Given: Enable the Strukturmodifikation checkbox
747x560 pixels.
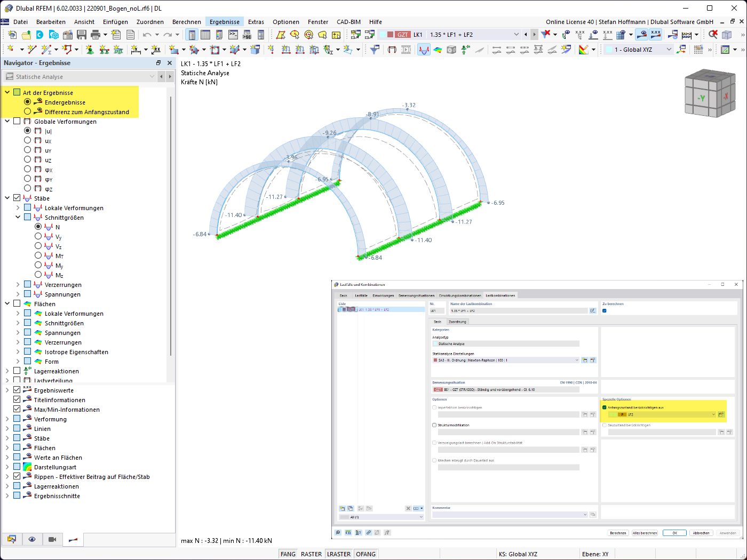Looking at the screenshot, I should click(x=434, y=425).
